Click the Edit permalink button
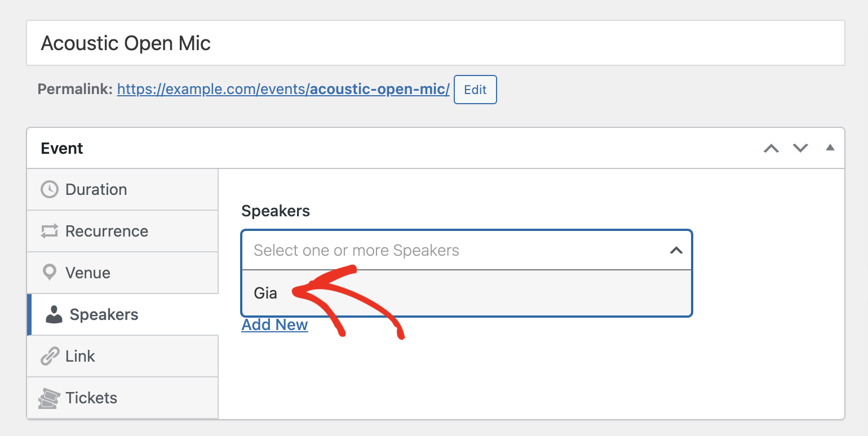Screen dimensions: 868x436 point(475,90)
